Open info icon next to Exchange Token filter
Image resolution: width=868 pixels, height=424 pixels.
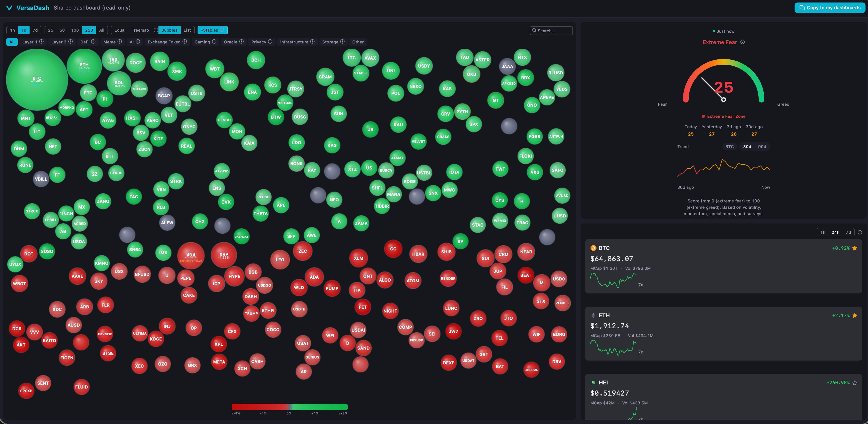pyautogui.click(x=185, y=41)
